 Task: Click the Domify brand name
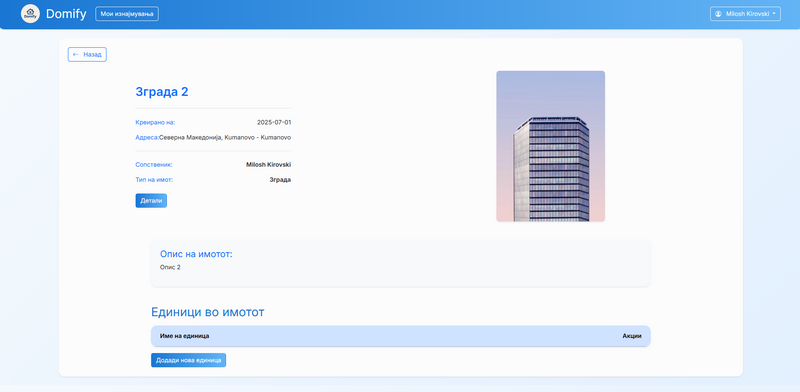(x=66, y=14)
